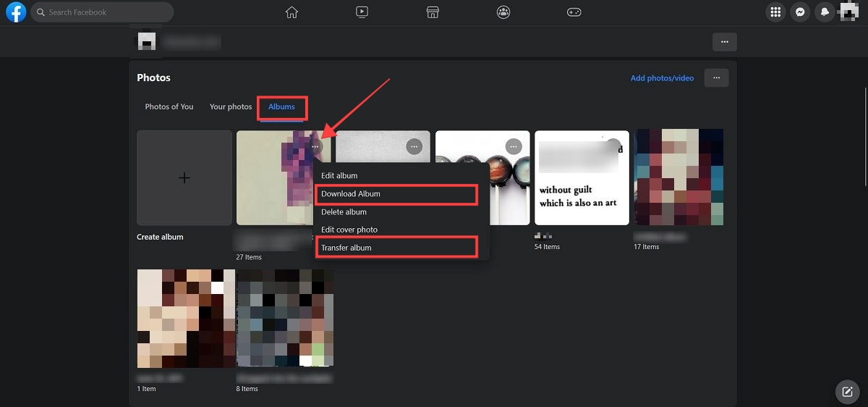
Task: Click the '8 Items' text
Action: pos(247,389)
